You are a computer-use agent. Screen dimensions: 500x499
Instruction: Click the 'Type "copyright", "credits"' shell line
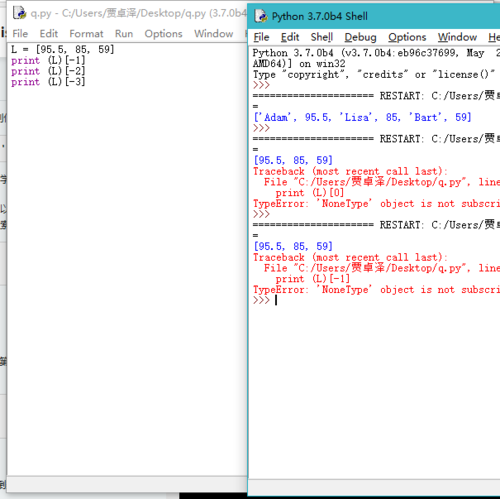point(374,74)
